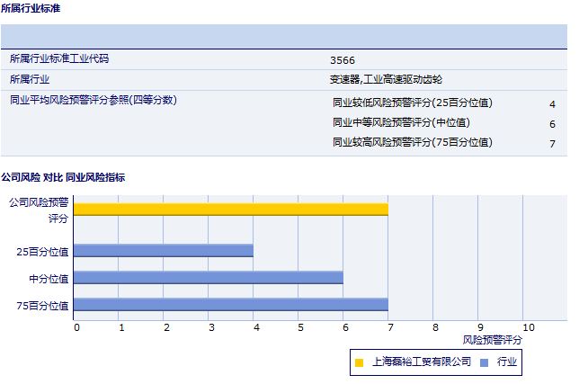Viewport: 588px width, 384px height.
Task: Click 同业较高风险预警评分(75百分位值) row
Action: (412, 142)
